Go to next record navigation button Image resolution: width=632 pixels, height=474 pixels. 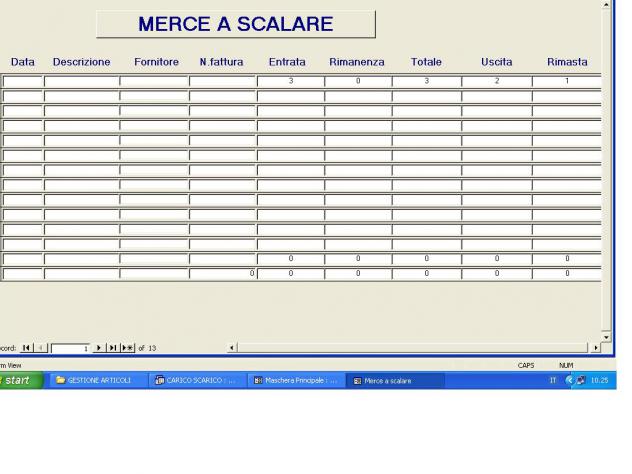[99, 347]
